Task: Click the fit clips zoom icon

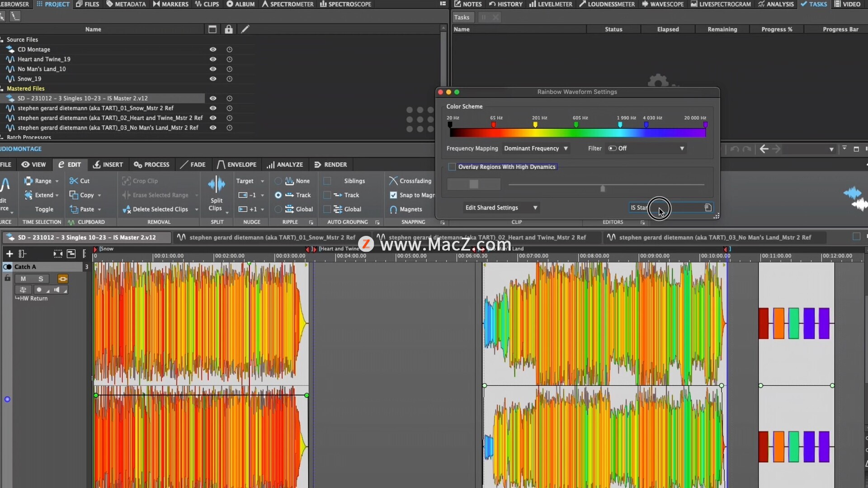Action: [x=58, y=253]
